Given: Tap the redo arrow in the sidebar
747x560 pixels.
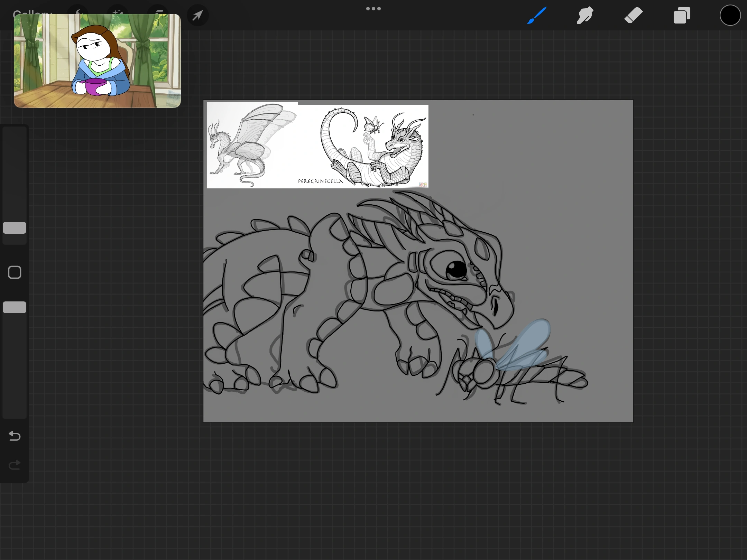Looking at the screenshot, I should [x=14, y=465].
